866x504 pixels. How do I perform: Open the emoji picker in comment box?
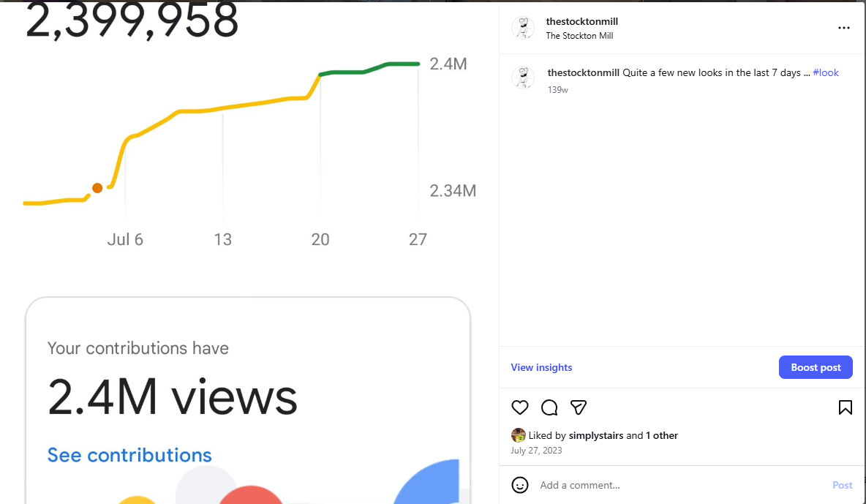pos(520,485)
